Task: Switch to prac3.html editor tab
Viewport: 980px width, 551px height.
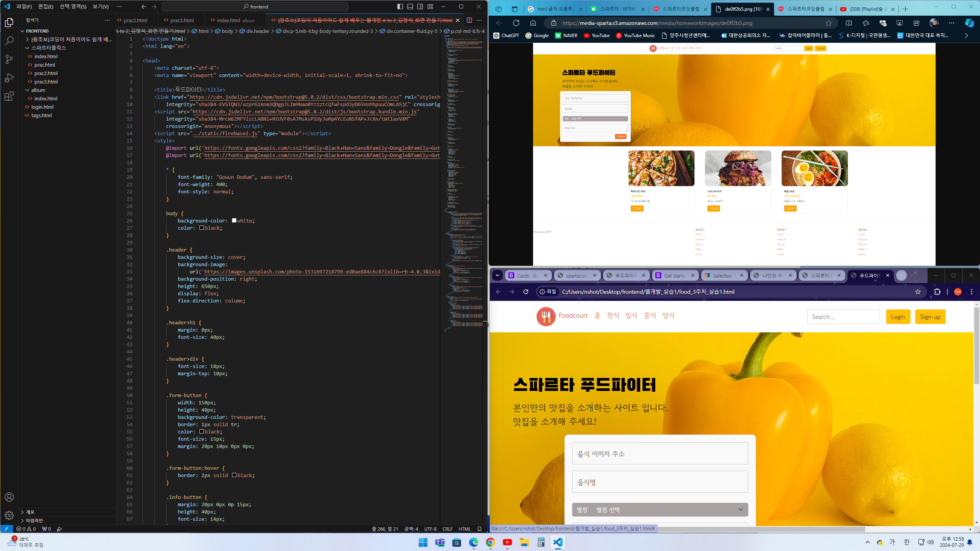Action: (182, 20)
